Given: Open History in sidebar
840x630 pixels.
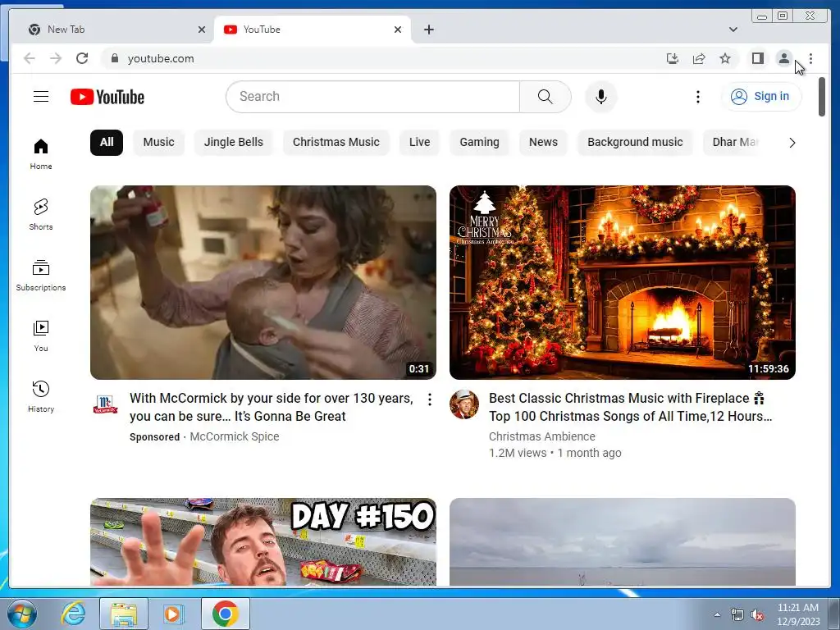Looking at the screenshot, I should click(x=41, y=396).
